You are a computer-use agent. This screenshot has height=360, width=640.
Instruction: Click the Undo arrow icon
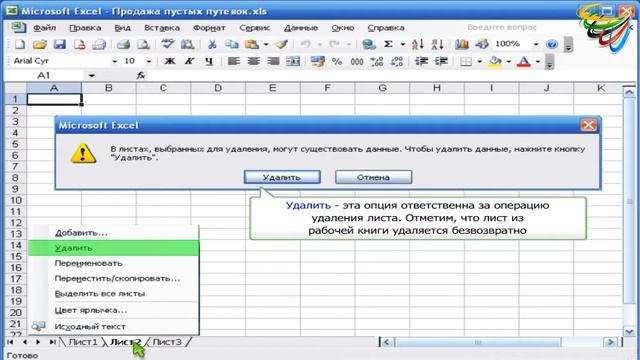point(305,44)
